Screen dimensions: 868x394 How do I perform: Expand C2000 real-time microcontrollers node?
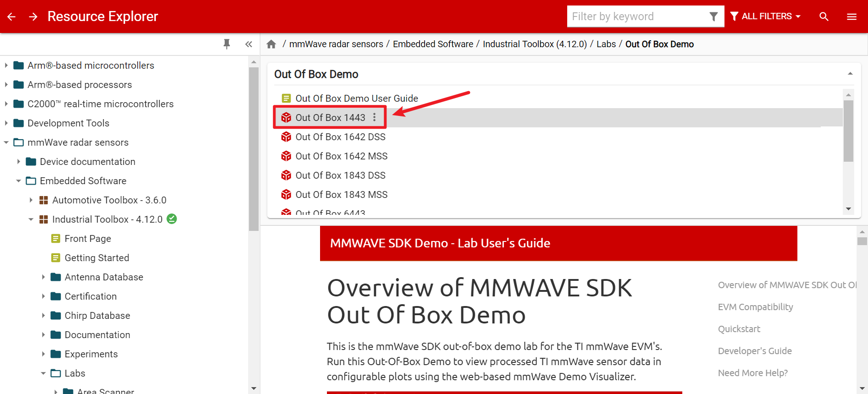pos(6,104)
